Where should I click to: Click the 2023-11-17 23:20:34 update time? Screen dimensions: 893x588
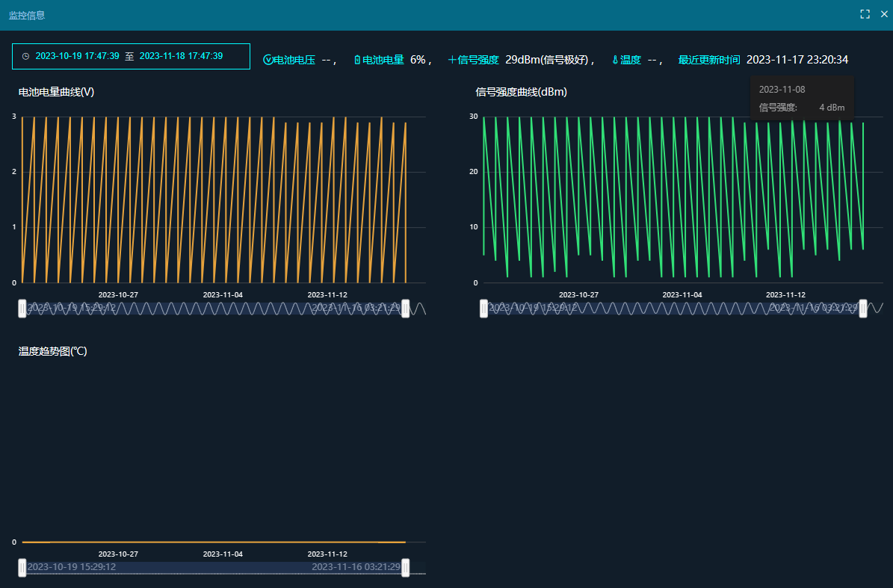[797, 60]
